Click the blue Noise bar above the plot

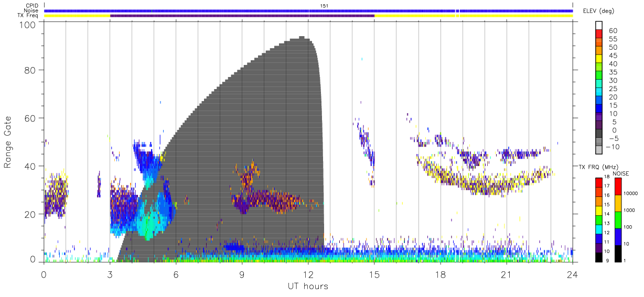coord(308,10)
